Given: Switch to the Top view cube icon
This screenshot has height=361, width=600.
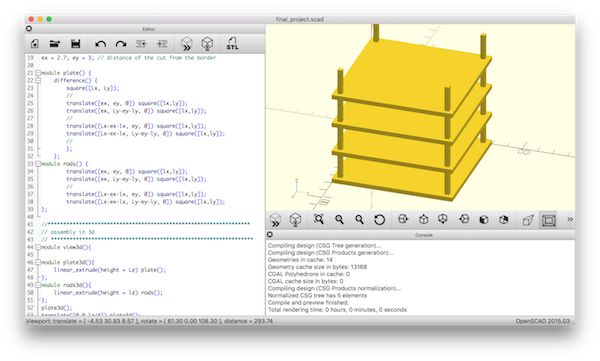Looking at the screenshot, I should [423, 219].
